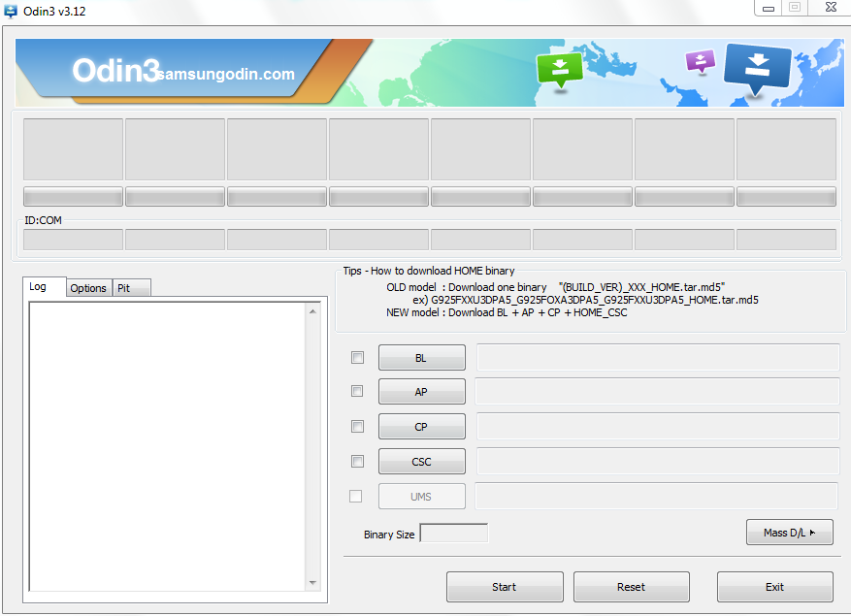Click the samsungodin.com banner text
Screen dimensions: 851x616
click(226, 74)
